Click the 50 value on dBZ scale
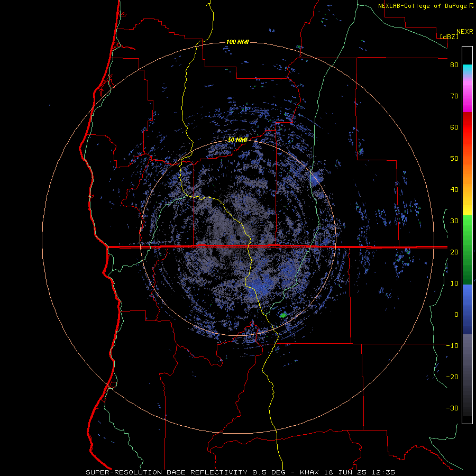The image size is (476, 476). [454, 159]
